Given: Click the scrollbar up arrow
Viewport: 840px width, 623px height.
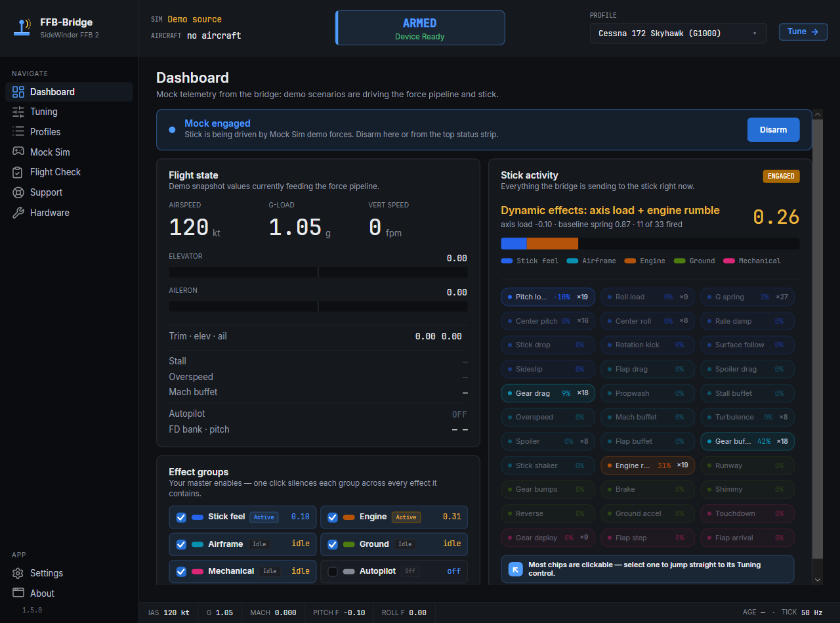Looking at the screenshot, I should point(818,114).
